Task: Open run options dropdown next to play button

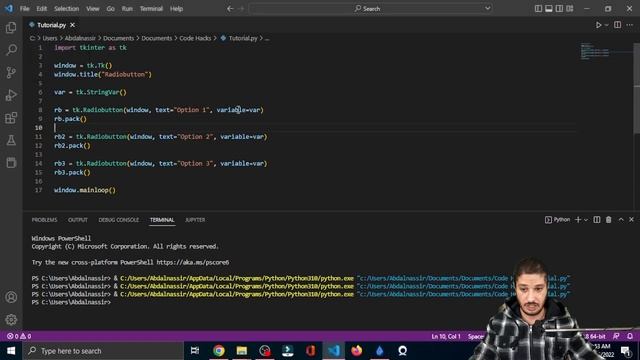Action: [607, 25]
